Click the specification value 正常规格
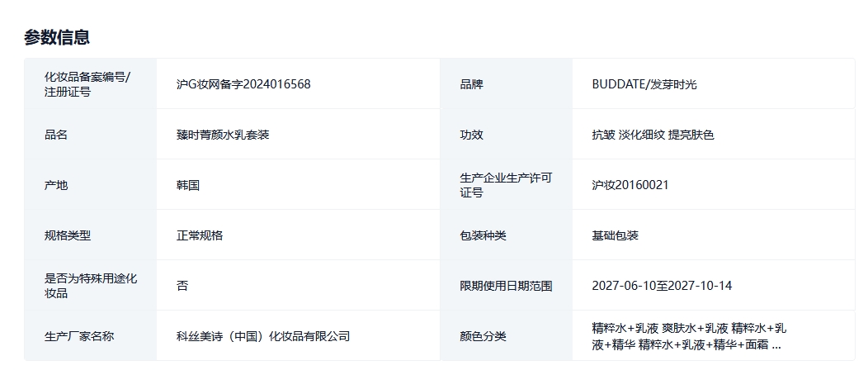This screenshot has width=868, height=375. click(200, 235)
